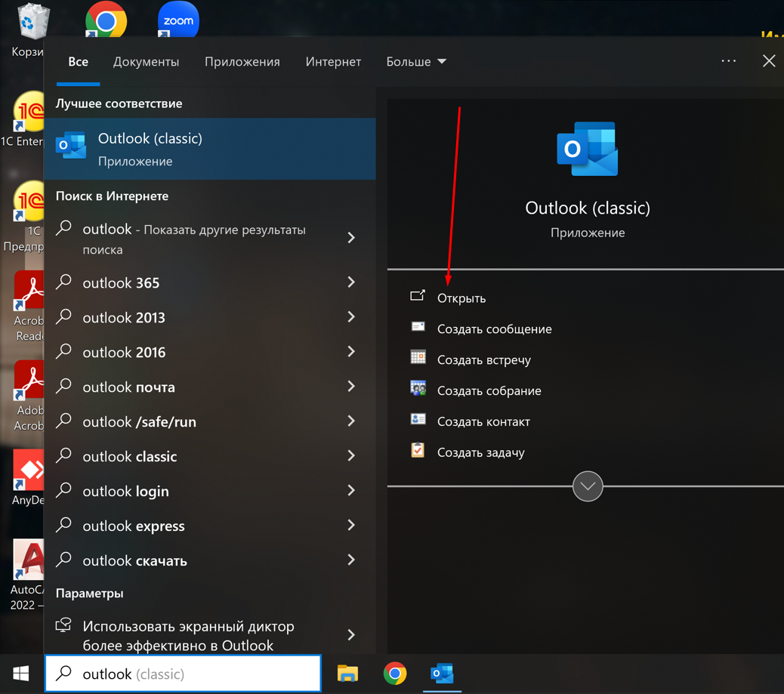Expand the 'outlook 365' suggestion arrow
This screenshot has width=784, height=694.
coord(351,282)
